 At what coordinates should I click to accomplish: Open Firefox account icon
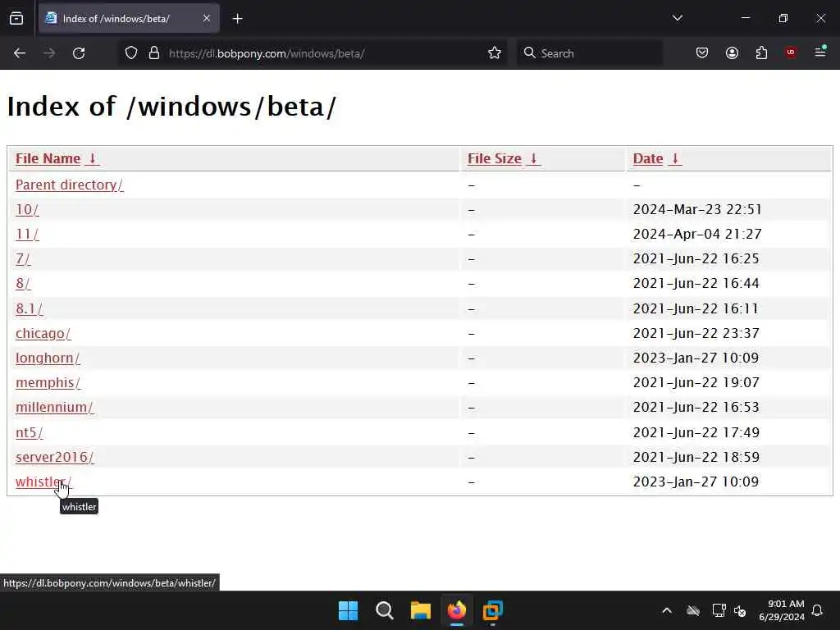click(732, 52)
